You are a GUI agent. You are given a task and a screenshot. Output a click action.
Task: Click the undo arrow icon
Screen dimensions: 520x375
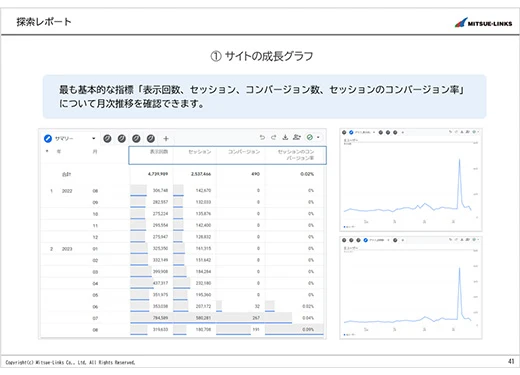[x=262, y=137]
